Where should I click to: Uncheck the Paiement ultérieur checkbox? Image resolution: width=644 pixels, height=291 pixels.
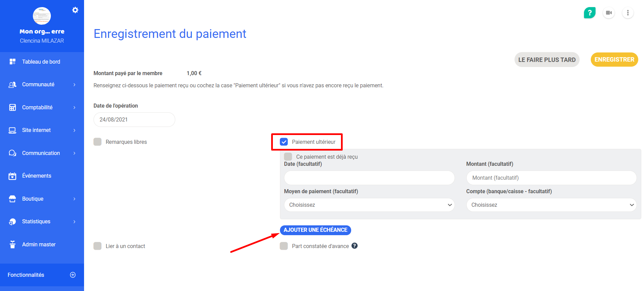(284, 142)
